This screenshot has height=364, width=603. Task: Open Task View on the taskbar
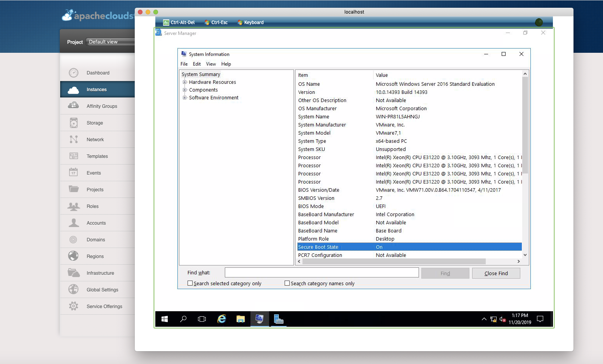coord(202,319)
